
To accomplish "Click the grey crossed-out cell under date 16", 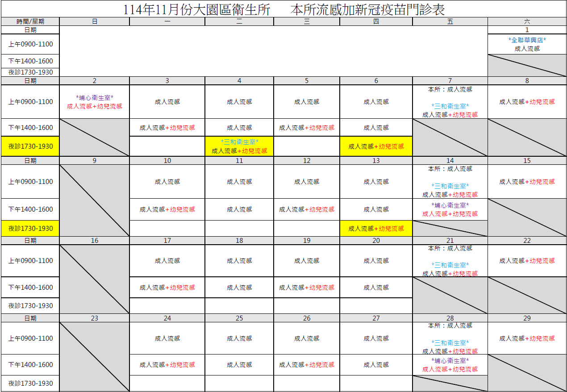I will click(94, 279).
